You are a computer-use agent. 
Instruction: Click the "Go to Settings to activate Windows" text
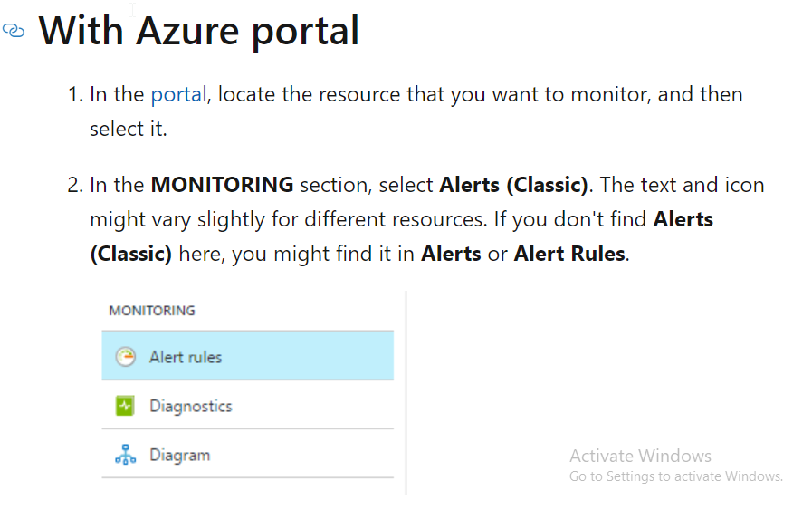tap(675, 476)
